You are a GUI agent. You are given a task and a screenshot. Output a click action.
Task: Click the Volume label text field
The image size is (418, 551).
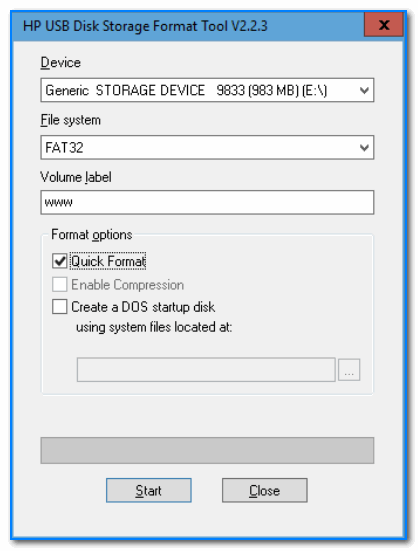tap(207, 202)
